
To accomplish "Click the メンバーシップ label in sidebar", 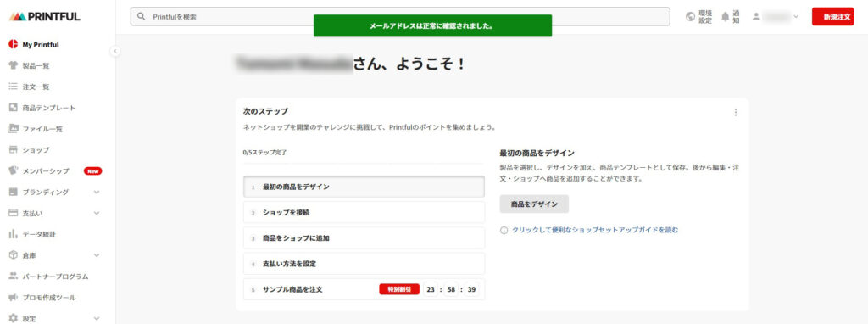I will (x=46, y=171).
